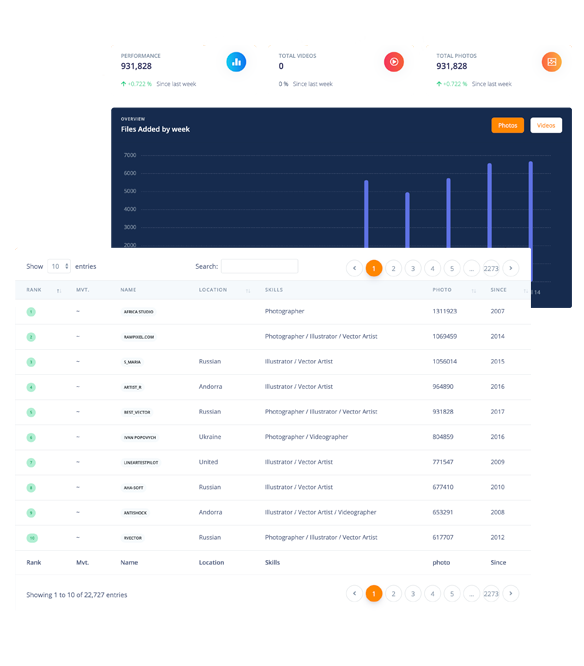The image size is (584, 666).
Task: Open the AFRICA STUDIO contributor tag
Action: [138, 312]
